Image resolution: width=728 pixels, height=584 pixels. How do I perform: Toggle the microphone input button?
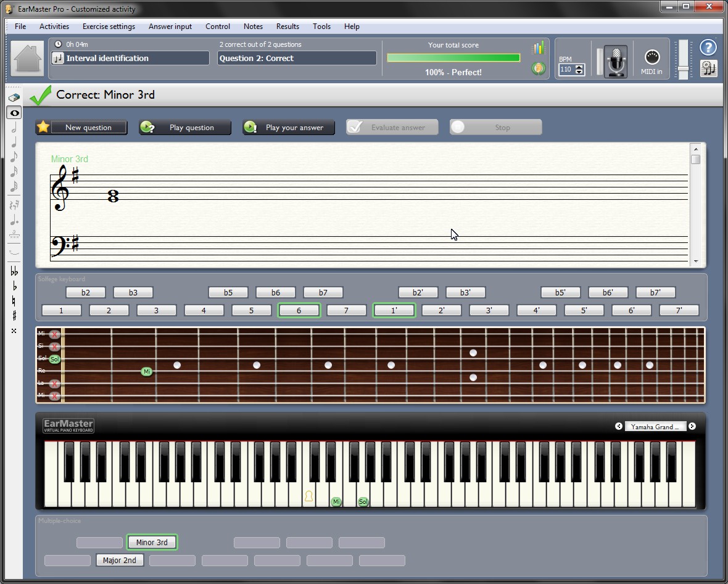coord(615,61)
